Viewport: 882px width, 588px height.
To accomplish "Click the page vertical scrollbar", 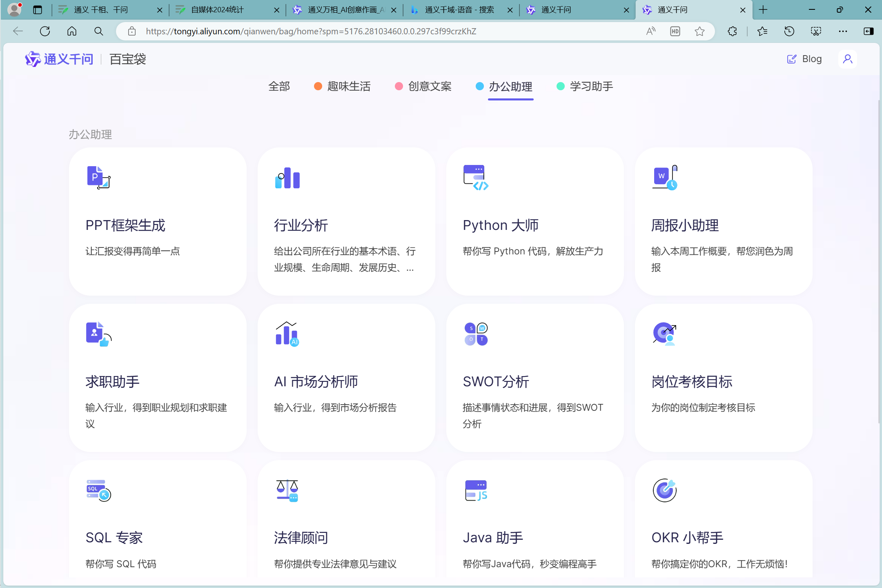I will tap(879, 261).
